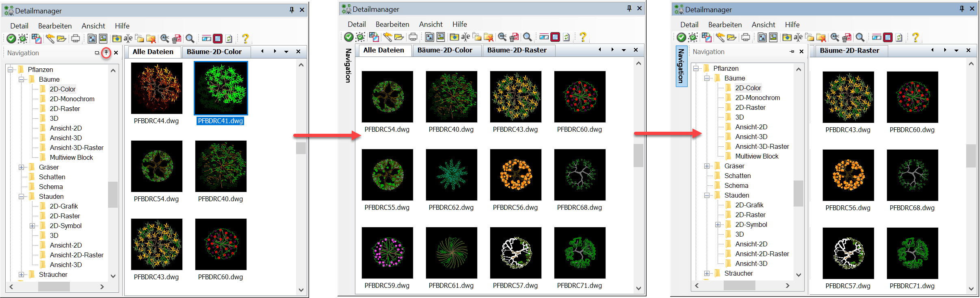The width and height of the screenshot is (980, 298).
Task: Click the red-circled auto-hide pin in left Navigation panel
Action: click(x=106, y=52)
